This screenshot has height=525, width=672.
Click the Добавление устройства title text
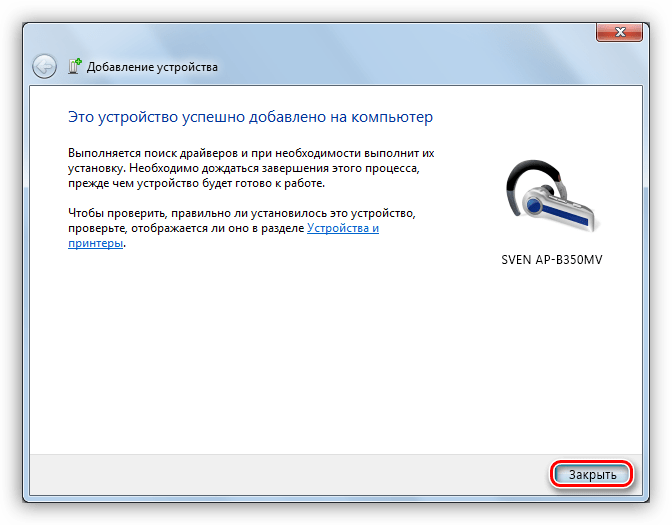[152, 67]
